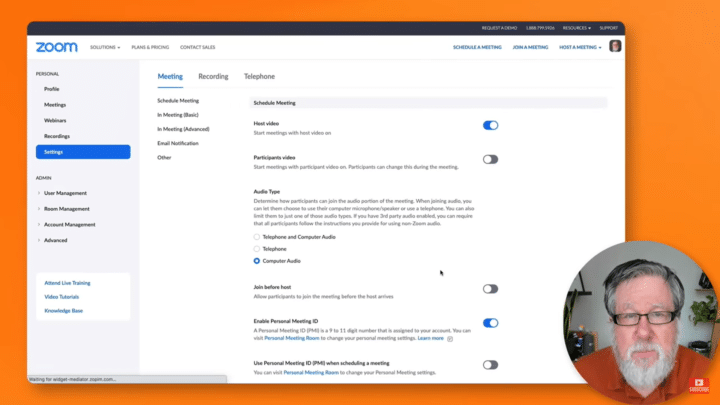This screenshot has width=720, height=405.
Task: Turn on Join before host
Action: tap(490, 289)
